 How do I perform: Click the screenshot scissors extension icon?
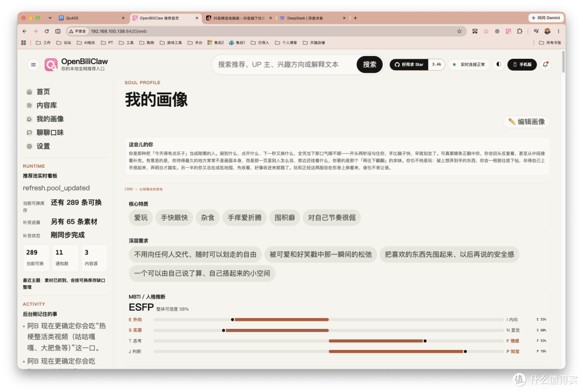pos(475,31)
